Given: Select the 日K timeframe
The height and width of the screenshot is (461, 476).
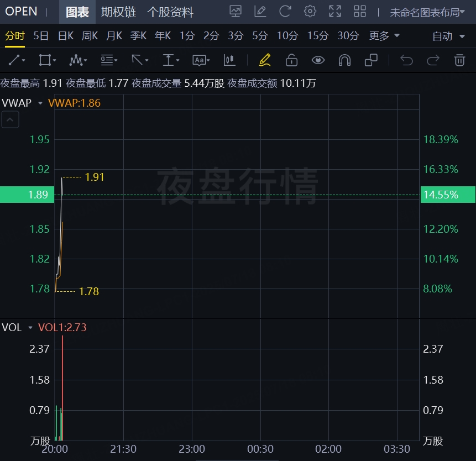Looking at the screenshot, I should point(66,36).
